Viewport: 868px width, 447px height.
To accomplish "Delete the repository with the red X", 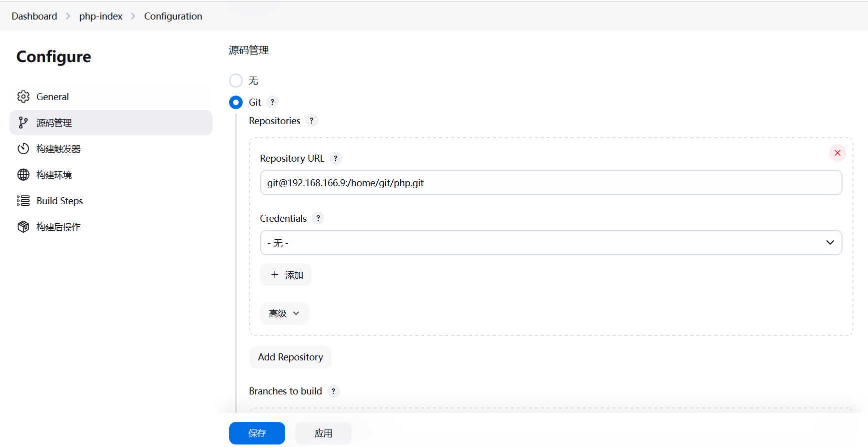I will pos(837,153).
